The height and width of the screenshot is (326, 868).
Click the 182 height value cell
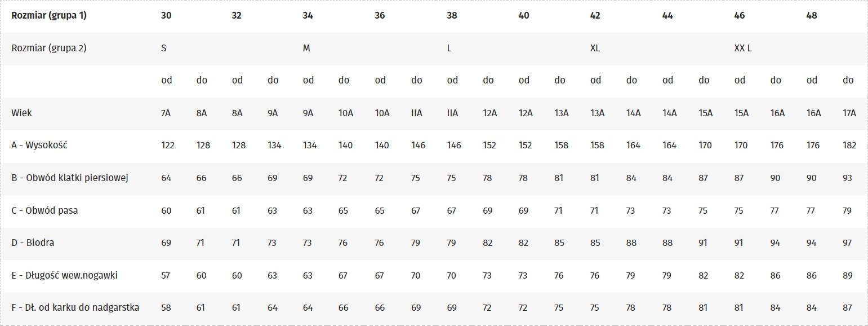849,146
